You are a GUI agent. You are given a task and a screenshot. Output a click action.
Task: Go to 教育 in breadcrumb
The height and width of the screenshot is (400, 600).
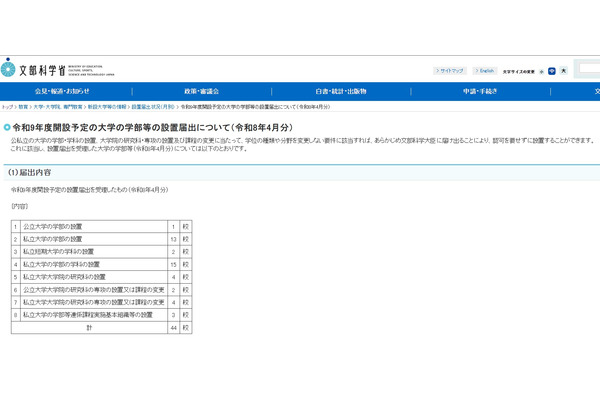coord(23,107)
